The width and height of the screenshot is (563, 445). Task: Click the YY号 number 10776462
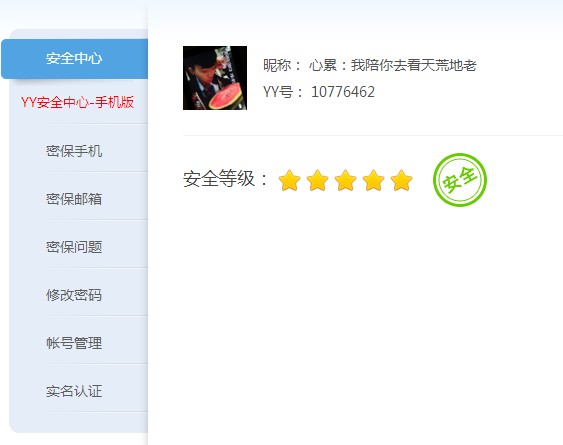pos(343,92)
